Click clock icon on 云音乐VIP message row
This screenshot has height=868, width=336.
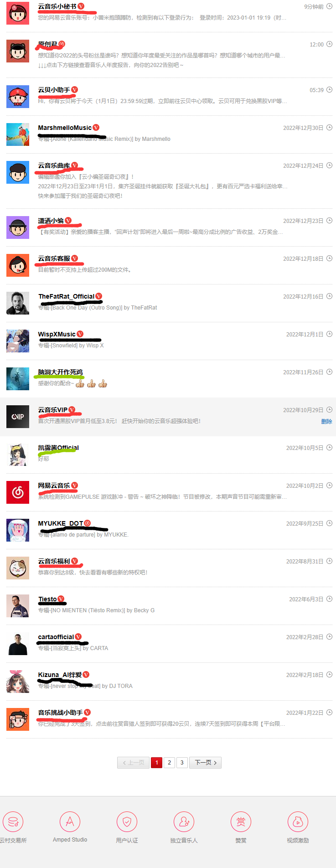click(x=330, y=410)
